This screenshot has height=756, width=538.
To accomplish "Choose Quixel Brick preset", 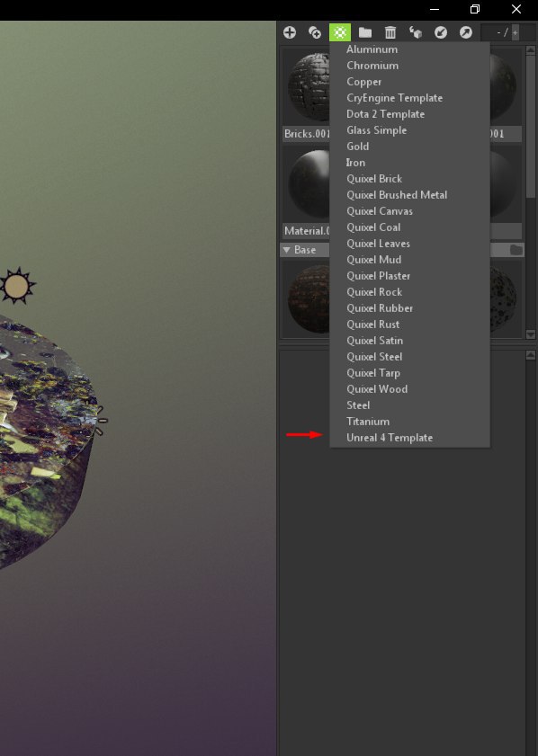I will pos(374,179).
